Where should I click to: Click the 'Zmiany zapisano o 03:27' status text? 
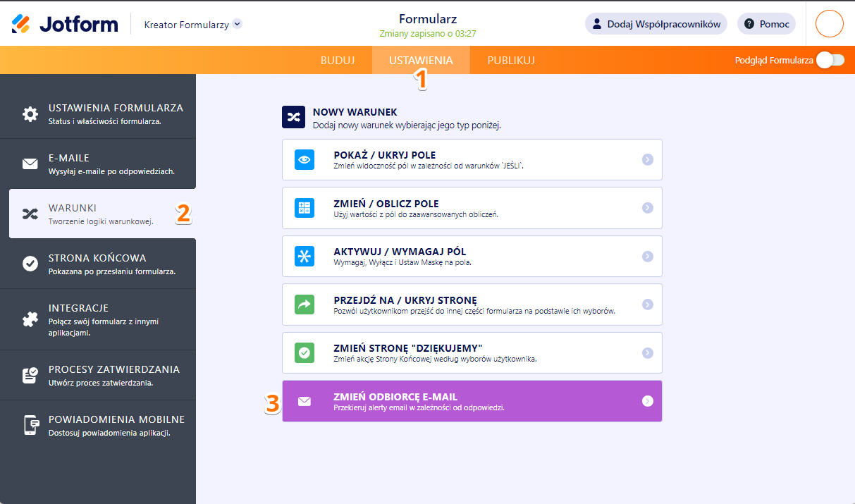click(428, 33)
